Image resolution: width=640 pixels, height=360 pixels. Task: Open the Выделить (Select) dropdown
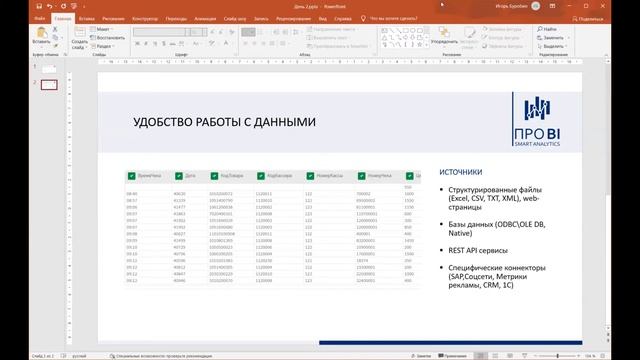pos(553,46)
